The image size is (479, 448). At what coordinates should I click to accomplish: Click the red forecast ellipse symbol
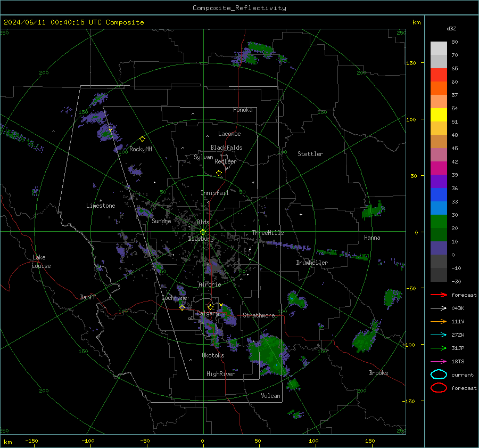pos(439,388)
